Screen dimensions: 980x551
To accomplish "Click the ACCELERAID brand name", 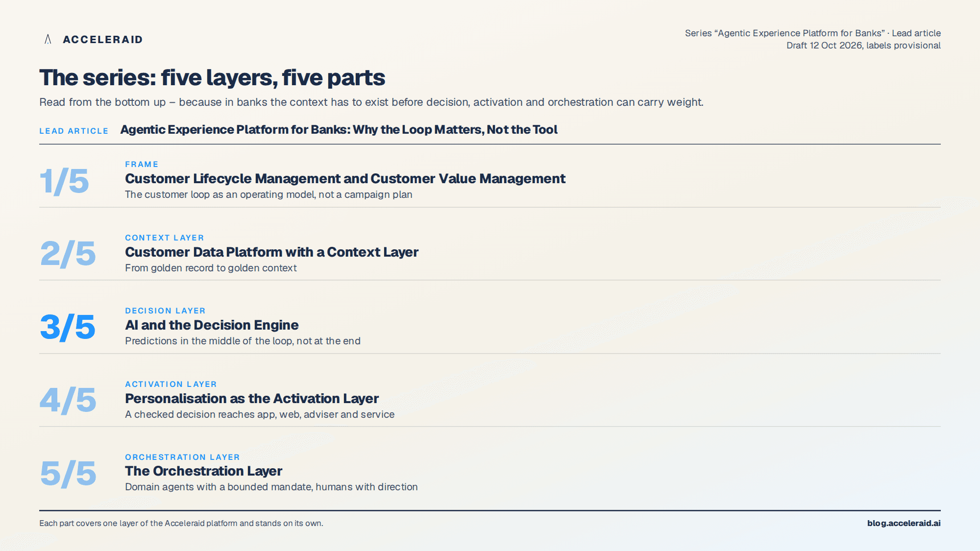I will pos(103,40).
